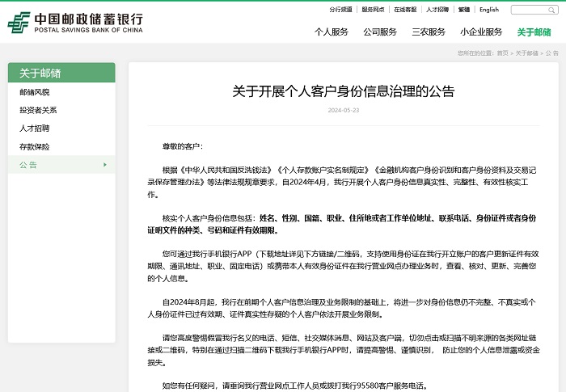Viewport: 566px width, 392px height.
Task: Switch the site language to English
Action: [x=489, y=10]
